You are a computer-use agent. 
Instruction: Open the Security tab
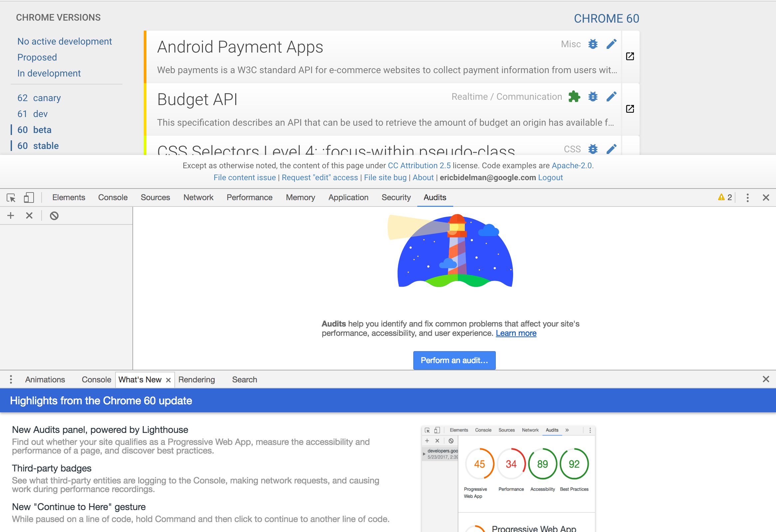pyautogui.click(x=396, y=198)
